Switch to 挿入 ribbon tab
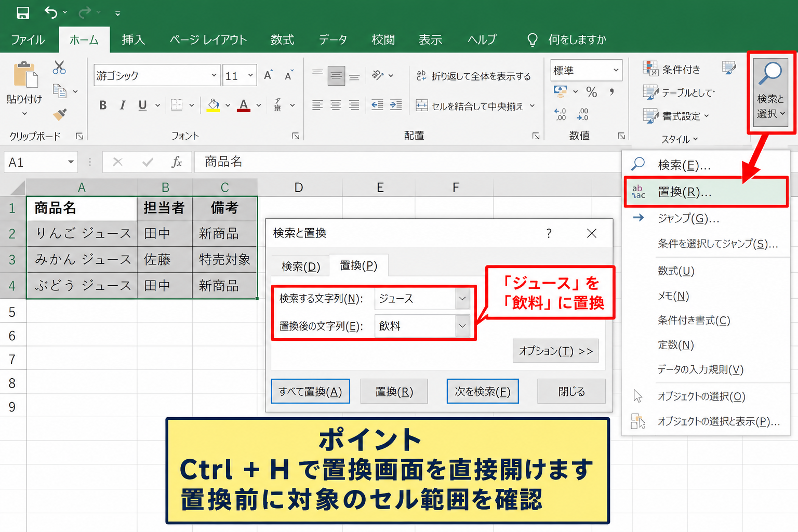The width and height of the screenshot is (798, 532). tap(133, 39)
